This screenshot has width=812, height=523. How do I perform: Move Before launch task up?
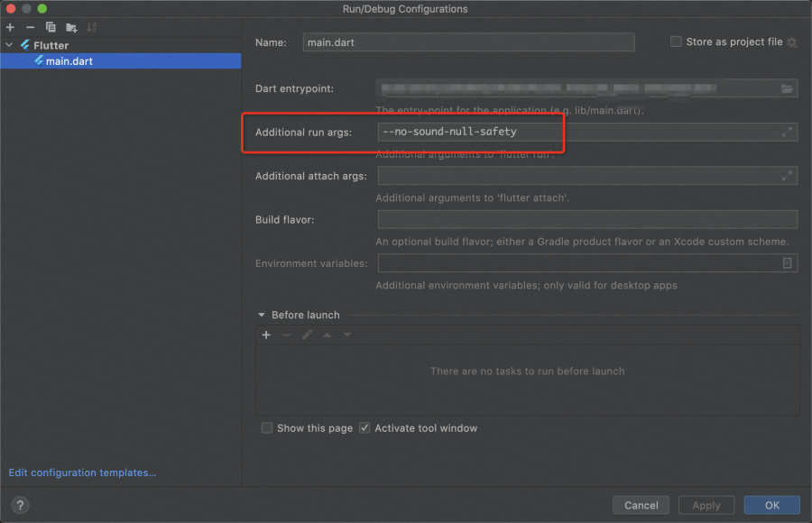327,335
